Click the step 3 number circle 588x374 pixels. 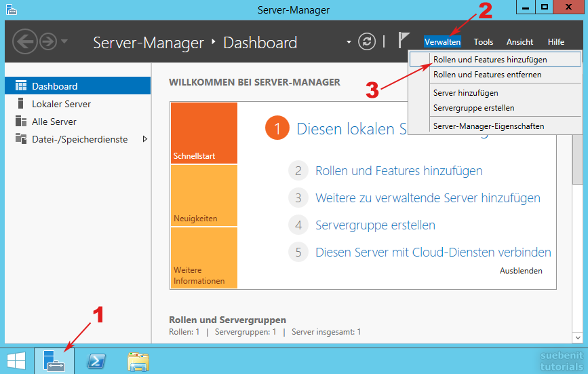point(298,198)
